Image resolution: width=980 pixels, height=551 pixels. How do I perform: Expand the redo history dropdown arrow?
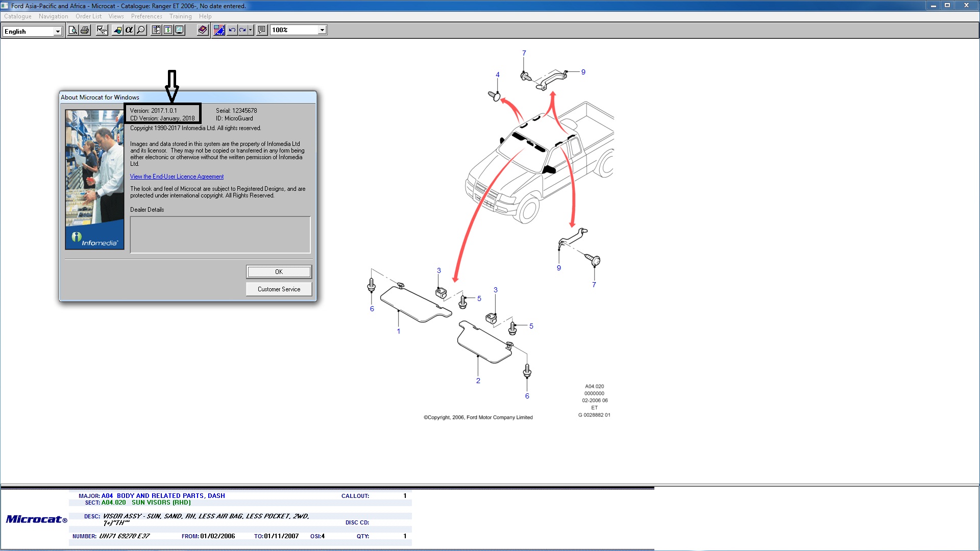coord(250,30)
